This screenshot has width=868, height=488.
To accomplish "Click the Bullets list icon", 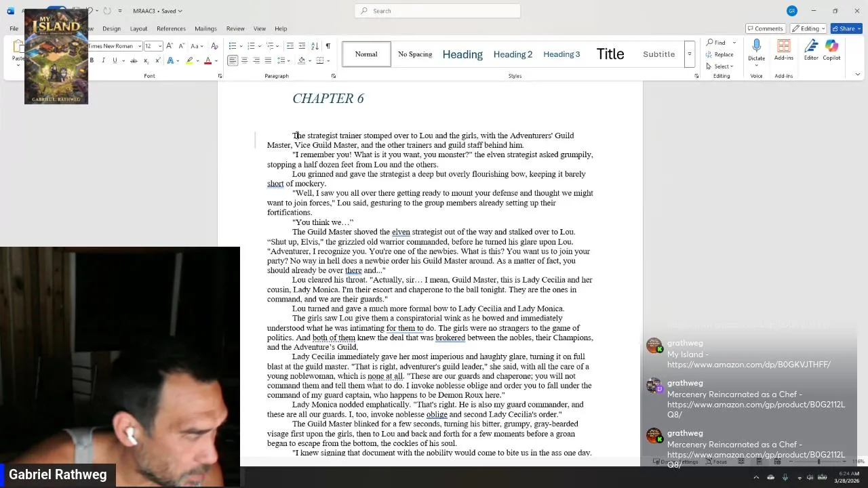I will [x=232, y=46].
